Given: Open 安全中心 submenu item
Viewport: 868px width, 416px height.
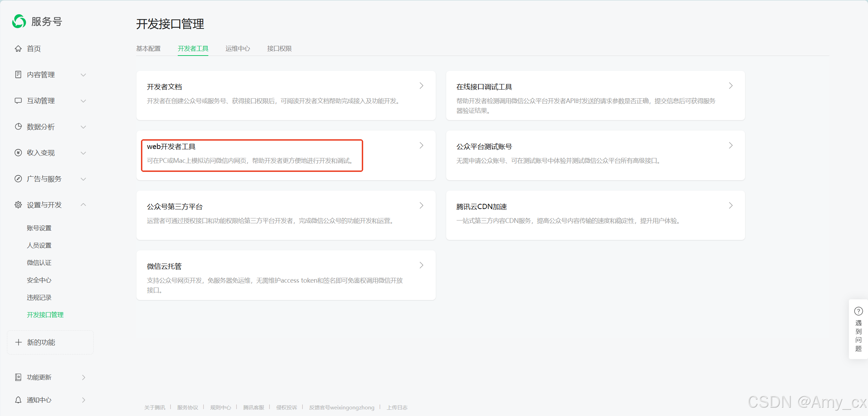Looking at the screenshot, I should pos(39,280).
